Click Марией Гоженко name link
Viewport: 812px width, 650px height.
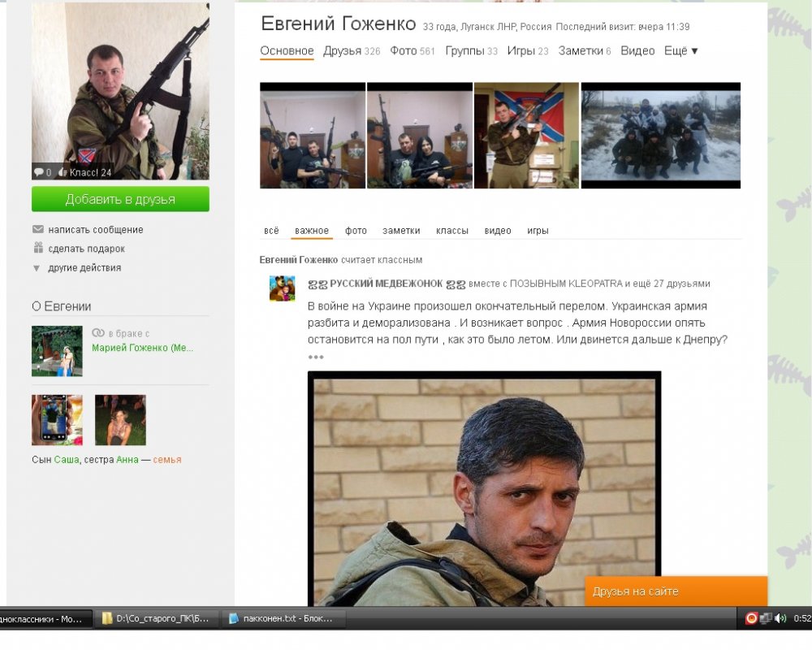point(142,348)
